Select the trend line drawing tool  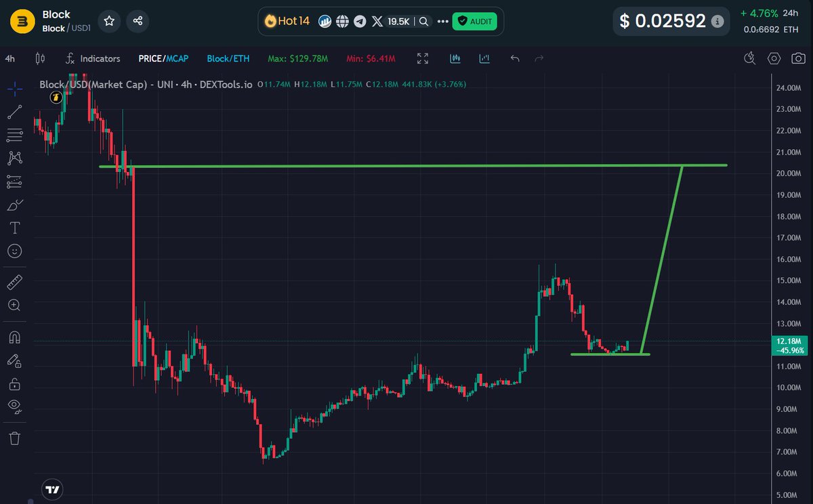[x=15, y=111]
